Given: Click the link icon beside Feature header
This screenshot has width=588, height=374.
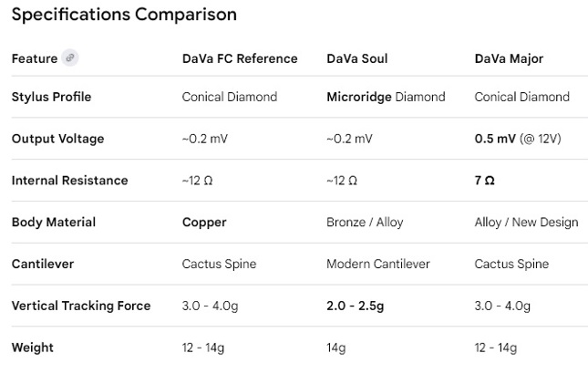Looking at the screenshot, I should tap(70, 58).
